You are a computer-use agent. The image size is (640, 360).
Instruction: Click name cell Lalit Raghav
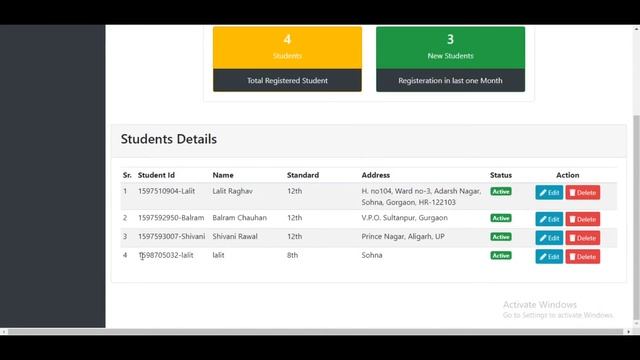coord(232,191)
